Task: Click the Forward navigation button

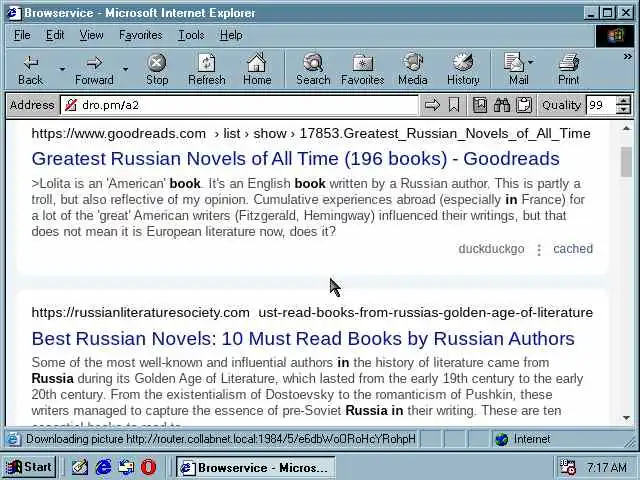Action: click(94, 69)
